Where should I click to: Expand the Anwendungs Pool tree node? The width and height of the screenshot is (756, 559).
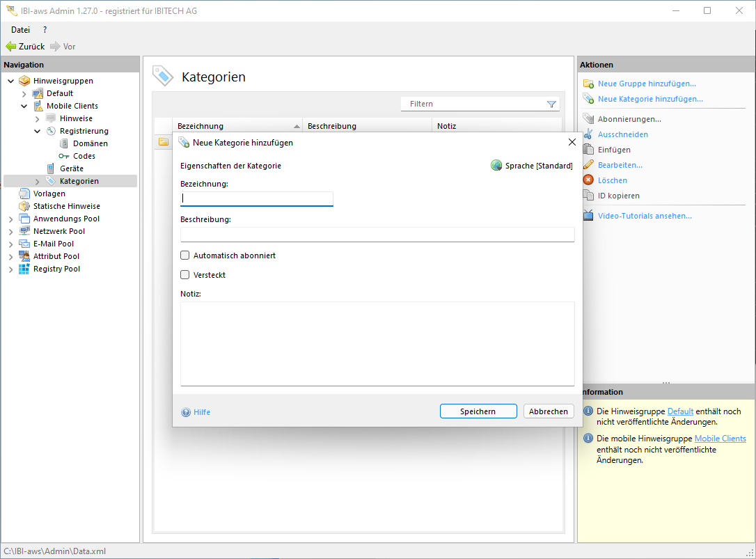[x=10, y=219]
